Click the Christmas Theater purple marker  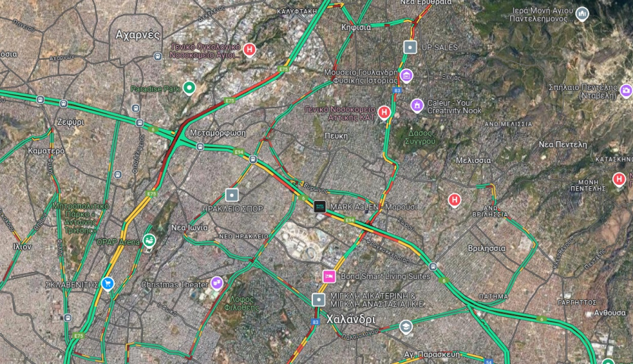pos(217,283)
